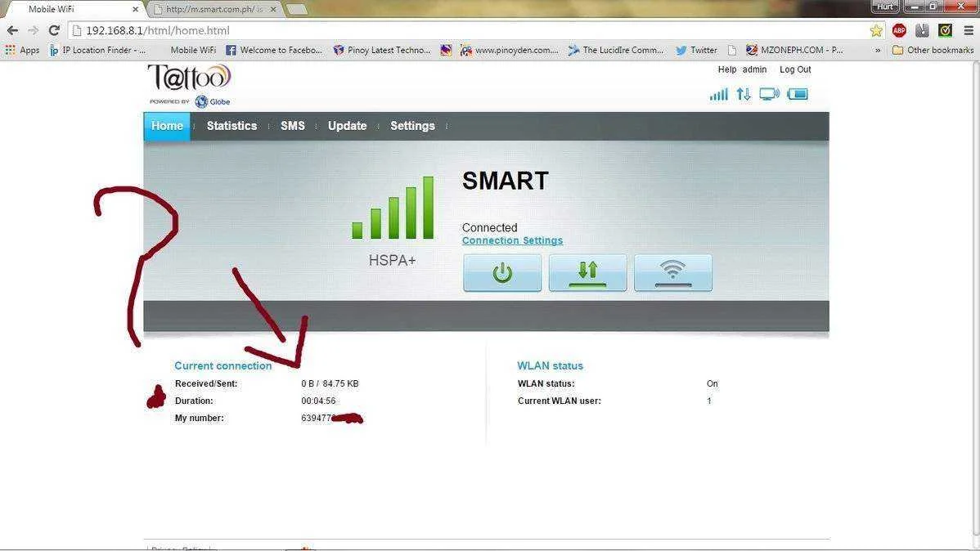Bookmark this page with the star icon
This screenshot has height=551, width=980.
pyautogui.click(x=876, y=30)
